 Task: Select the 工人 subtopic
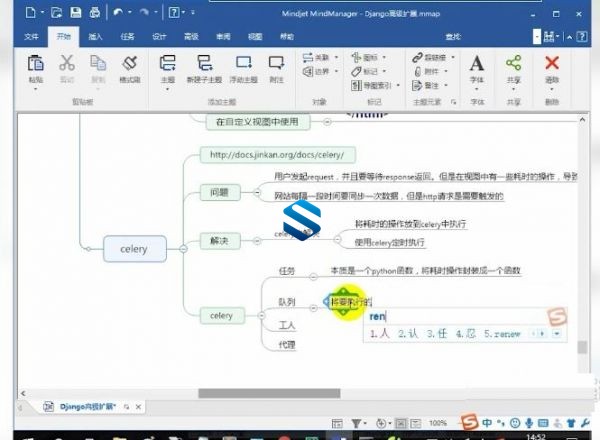coord(287,326)
